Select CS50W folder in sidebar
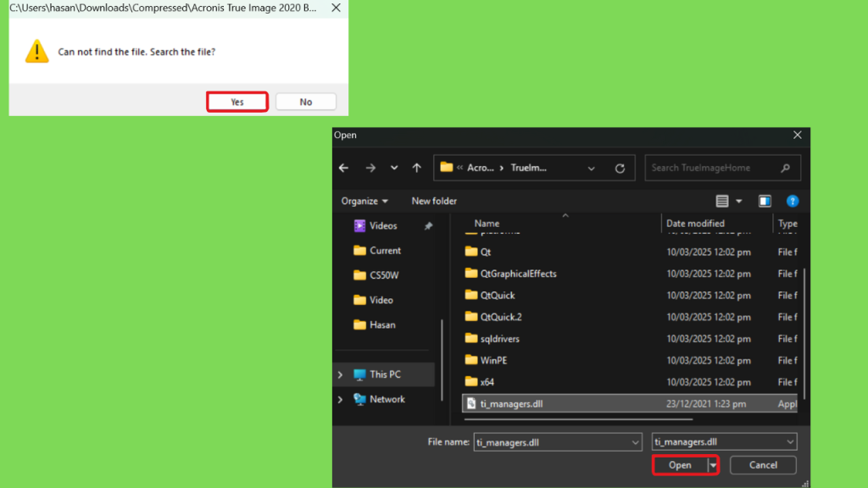The image size is (868, 488). tap(384, 275)
